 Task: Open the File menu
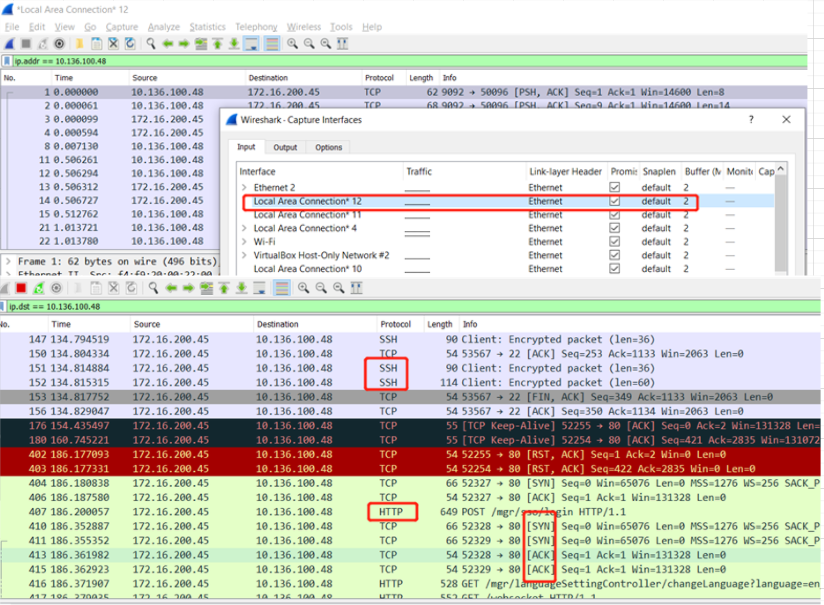[12, 27]
